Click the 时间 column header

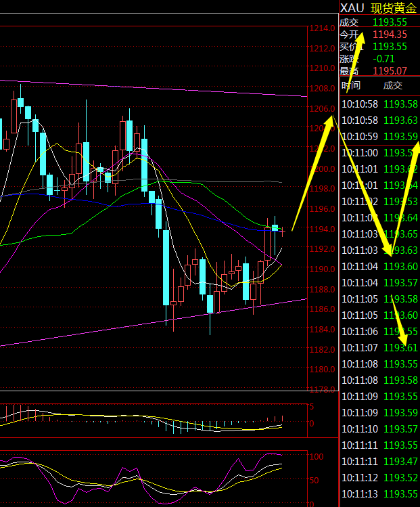[x=350, y=85]
